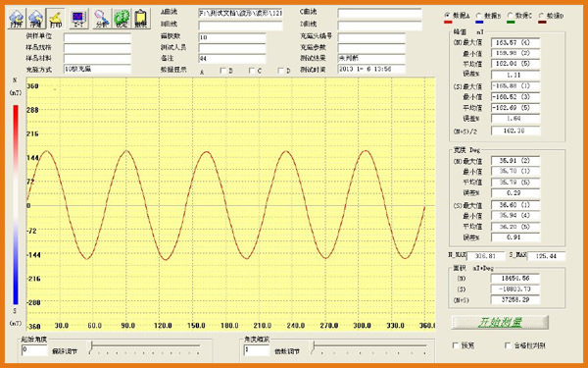Tick the 预览 preview checkbox
The width and height of the screenshot is (588, 368).
coord(456,345)
